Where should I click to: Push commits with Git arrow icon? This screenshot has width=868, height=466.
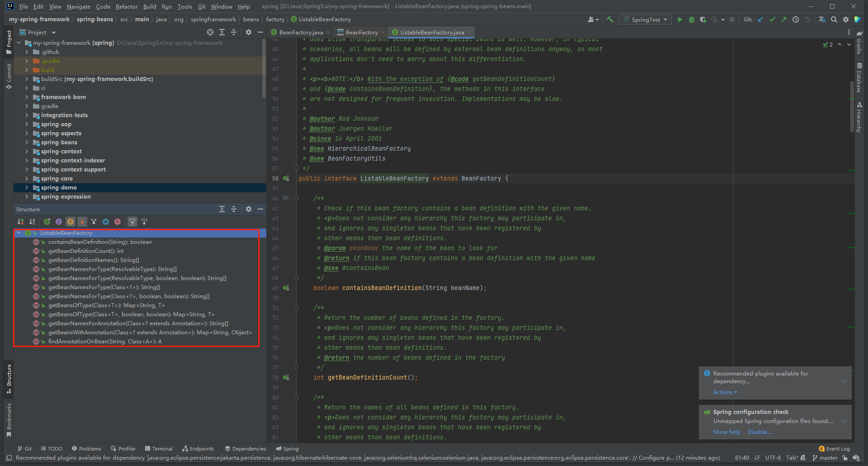[x=784, y=19]
